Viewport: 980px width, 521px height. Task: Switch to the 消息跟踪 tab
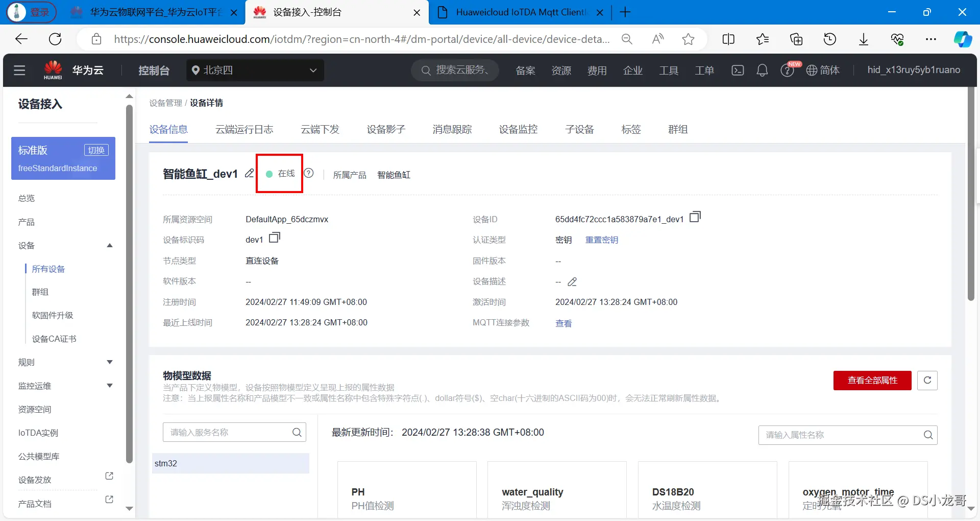(x=452, y=130)
